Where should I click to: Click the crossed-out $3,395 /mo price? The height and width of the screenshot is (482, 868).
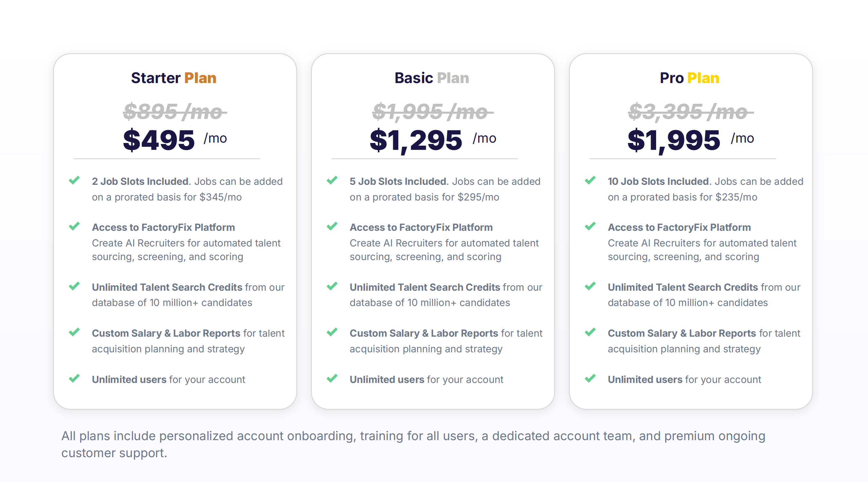(690, 112)
